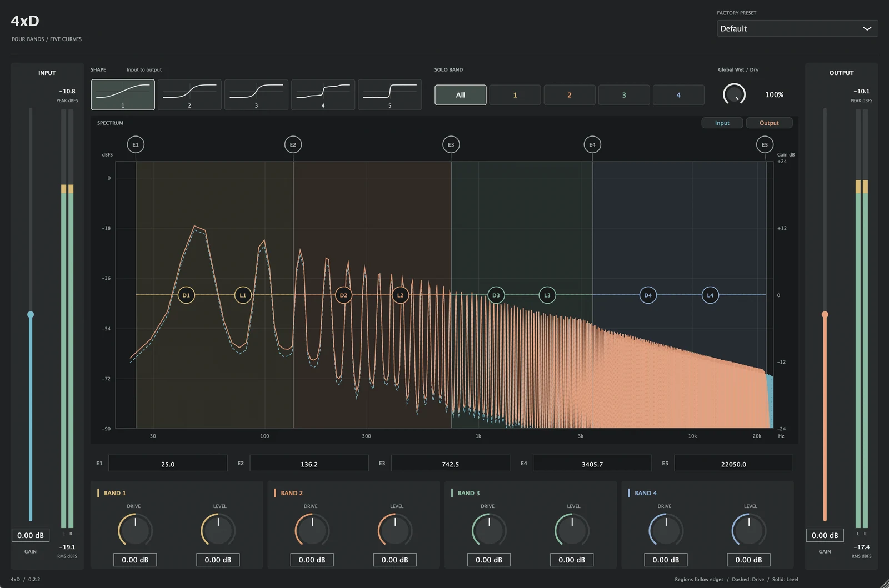This screenshot has width=889, height=588.
Task: Click the Band 3 Level knob
Action: click(x=572, y=530)
